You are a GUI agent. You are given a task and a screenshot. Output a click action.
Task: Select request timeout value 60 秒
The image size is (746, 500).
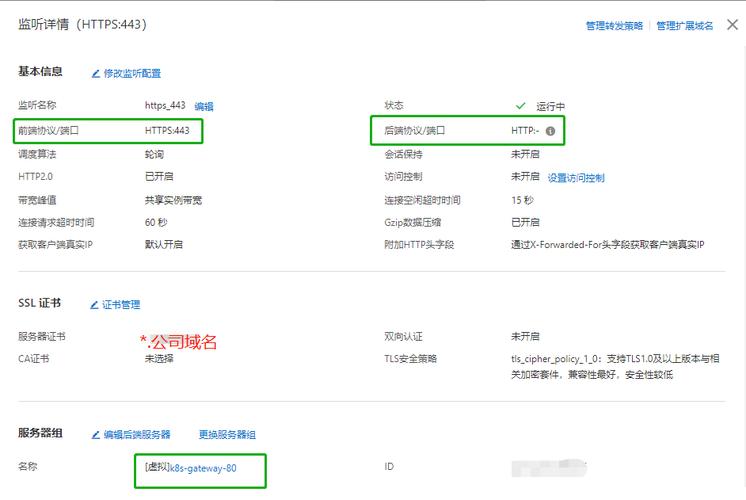[156, 222]
